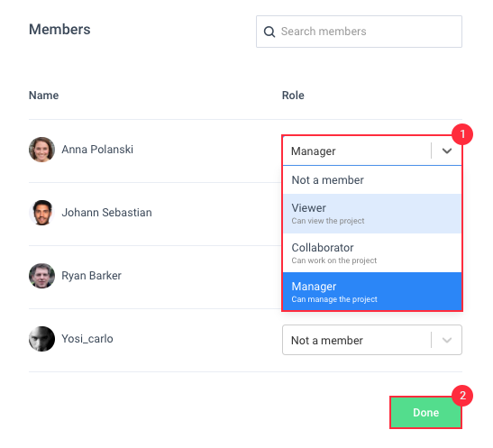Click Ryan Barker's avatar photo
The width and height of the screenshot is (493, 448).
click(x=41, y=276)
